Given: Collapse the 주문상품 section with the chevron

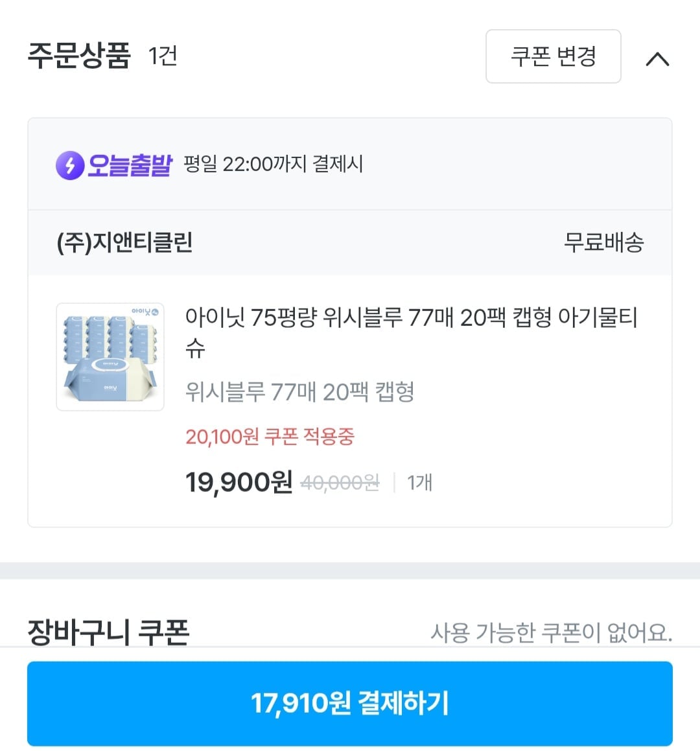Looking at the screenshot, I should [657, 59].
